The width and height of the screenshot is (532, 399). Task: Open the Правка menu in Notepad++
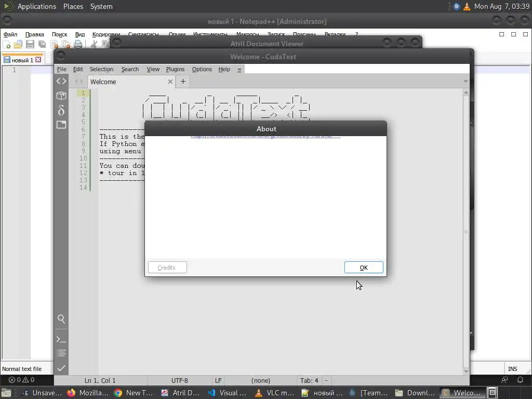coord(35,34)
